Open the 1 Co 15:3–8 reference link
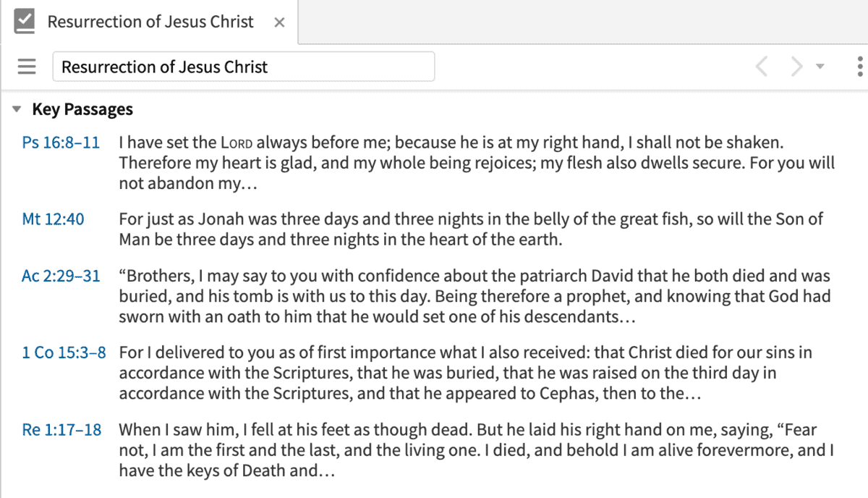The width and height of the screenshot is (868, 498). [x=64, y=353]
